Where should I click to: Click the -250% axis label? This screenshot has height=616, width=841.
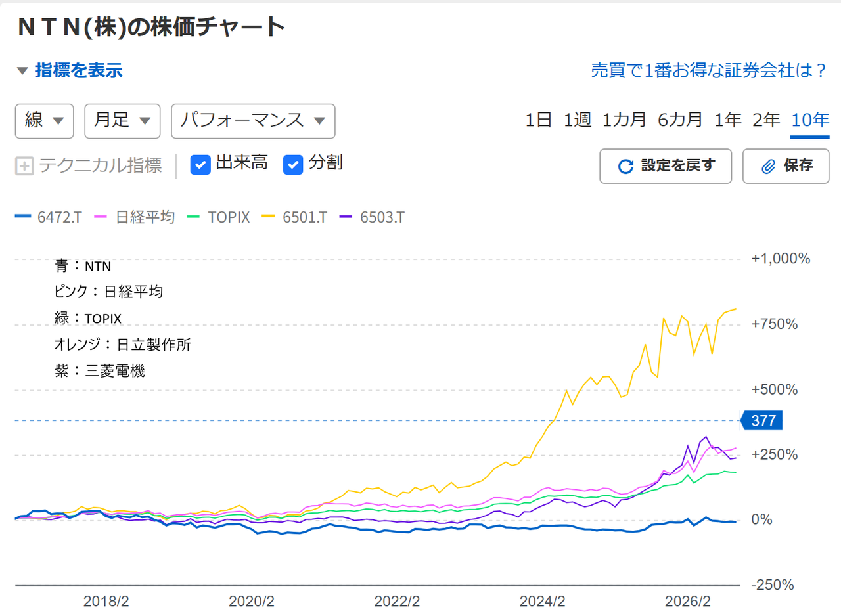click(x=772, y=585)
